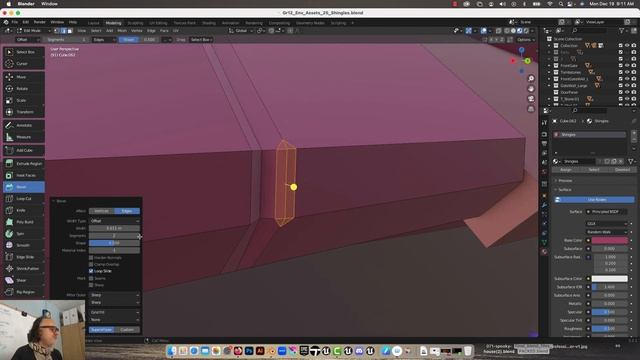Image resolution: width=640 pixels, height=360 pixels.
Task: Click the Deselect material button
Action: (622, 170)
